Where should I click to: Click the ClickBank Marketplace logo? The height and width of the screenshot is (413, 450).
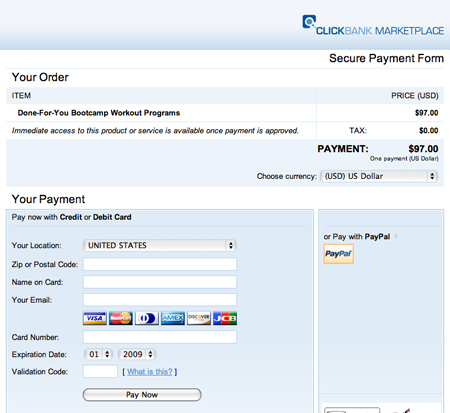point(373,25)
